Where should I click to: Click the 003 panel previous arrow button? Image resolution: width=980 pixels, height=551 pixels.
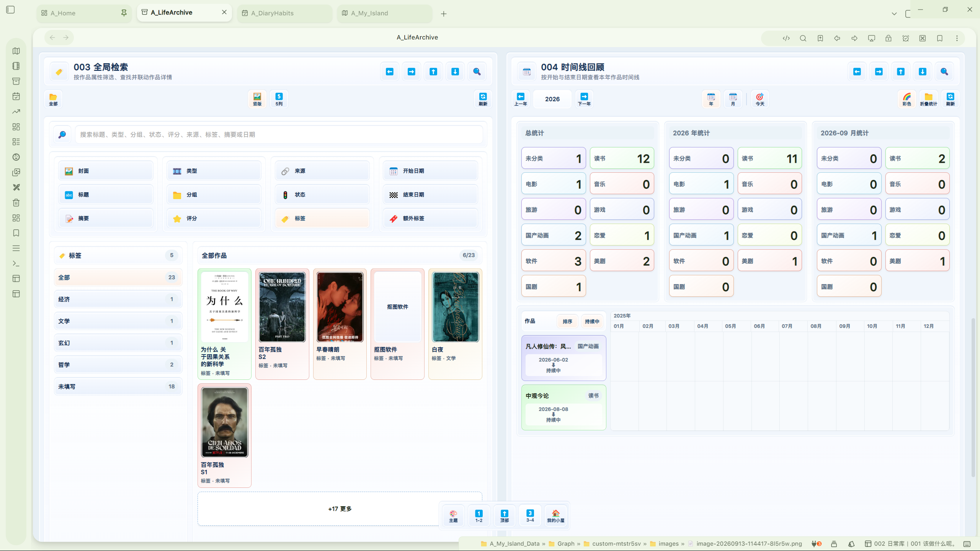[390, 72]
